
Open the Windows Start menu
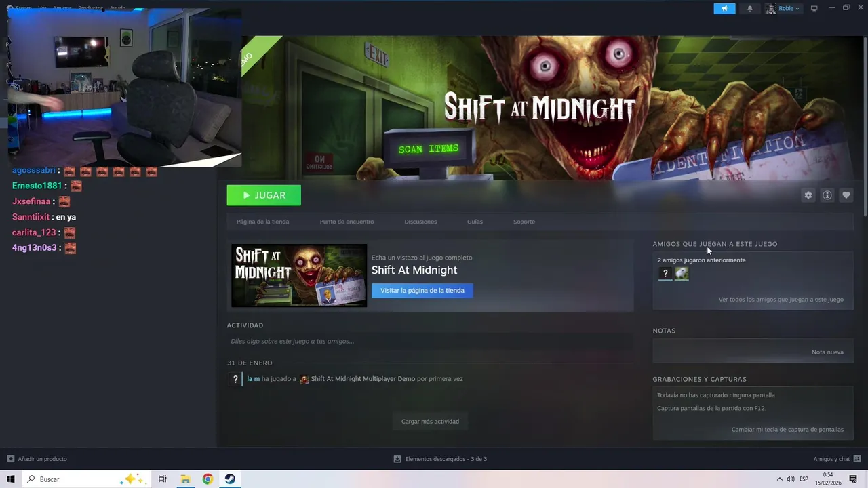[11, 479]
